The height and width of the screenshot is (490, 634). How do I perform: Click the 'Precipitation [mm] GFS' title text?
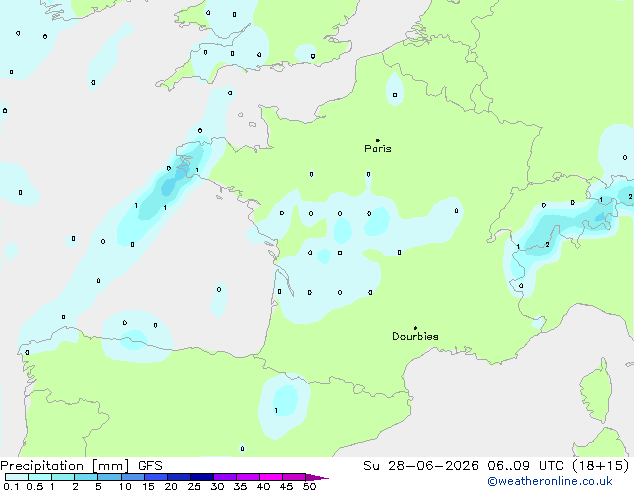81,466
